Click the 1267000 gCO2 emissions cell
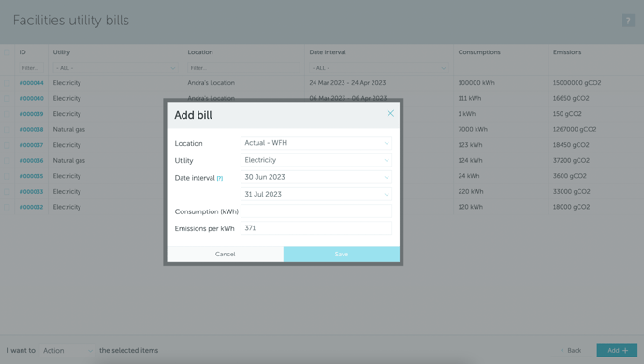 pyautogui.click(x=575, y=129)
